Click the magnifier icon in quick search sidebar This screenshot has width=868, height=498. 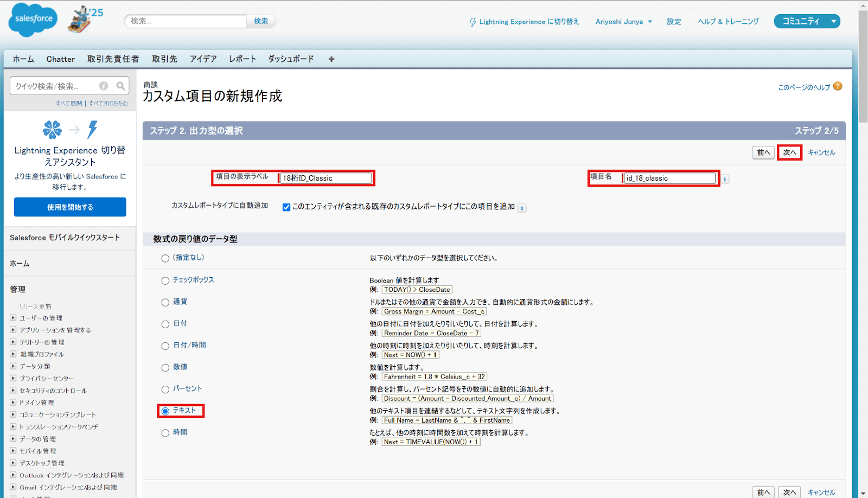click(x=120, y=86)
